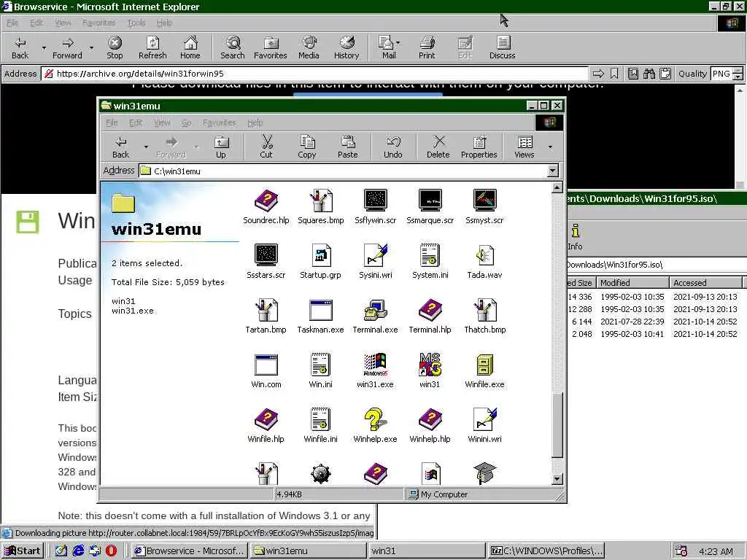Open the Mail button dropdown arrow

(398, 43)
